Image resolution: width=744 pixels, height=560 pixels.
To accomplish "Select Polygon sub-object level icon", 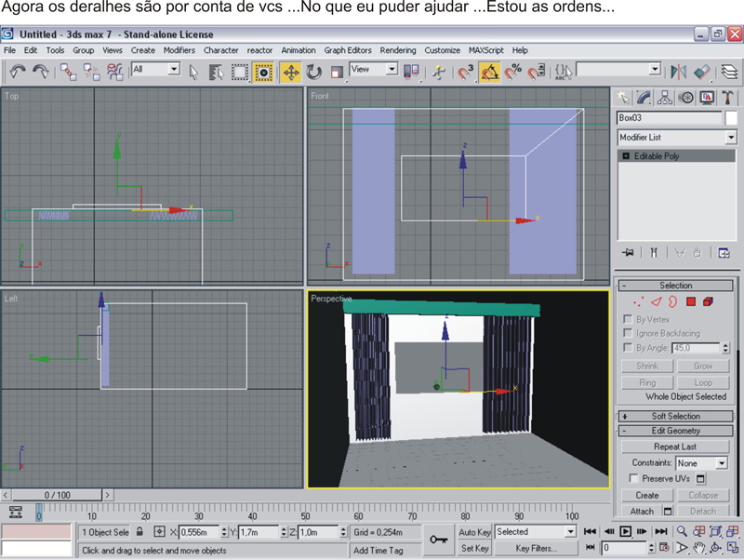I will click(x=691, y=301).
